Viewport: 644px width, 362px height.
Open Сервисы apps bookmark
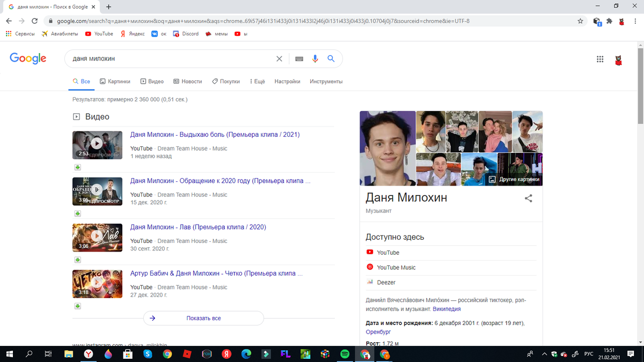pos(20,34)
